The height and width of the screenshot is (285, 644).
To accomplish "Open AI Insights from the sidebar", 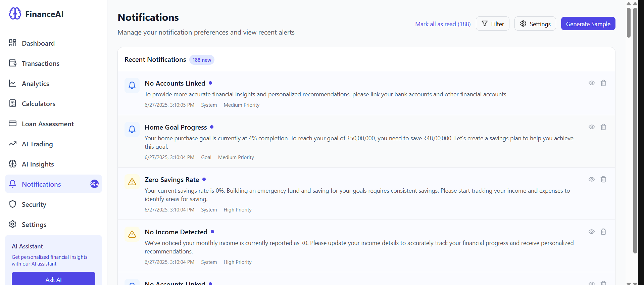I will (x=53, y=164).
